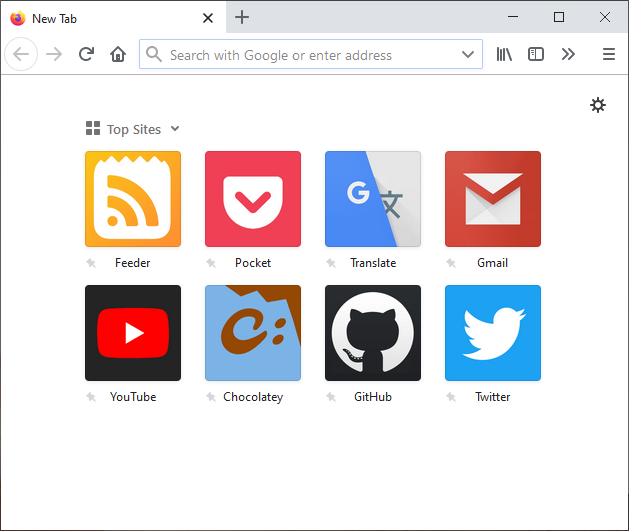The width and height of the screenshot is (629, 531).
Task: Expand more tools overflow chevrons
Action: (568, 54)
